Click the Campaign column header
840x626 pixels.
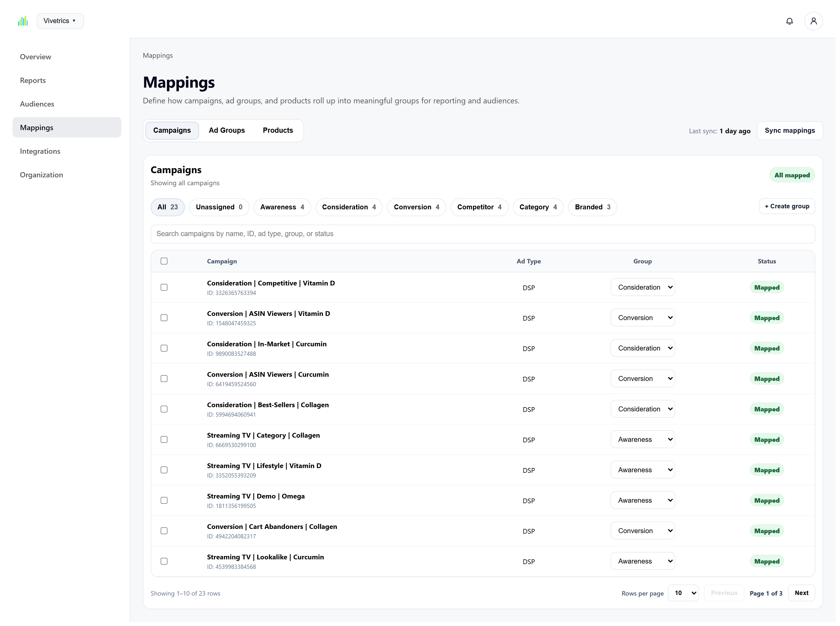point(222,261)
